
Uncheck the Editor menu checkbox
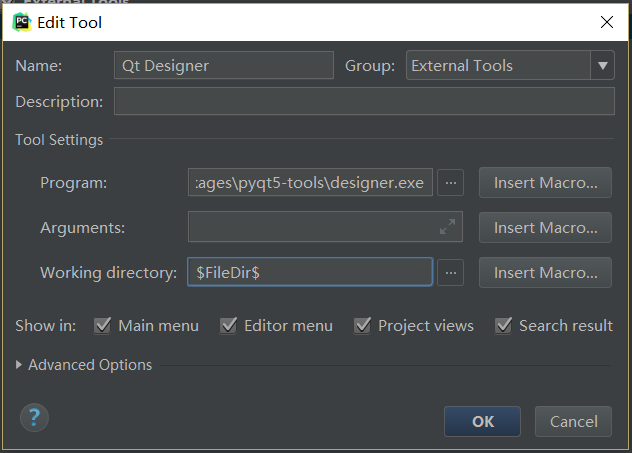(x=228, y=325)
